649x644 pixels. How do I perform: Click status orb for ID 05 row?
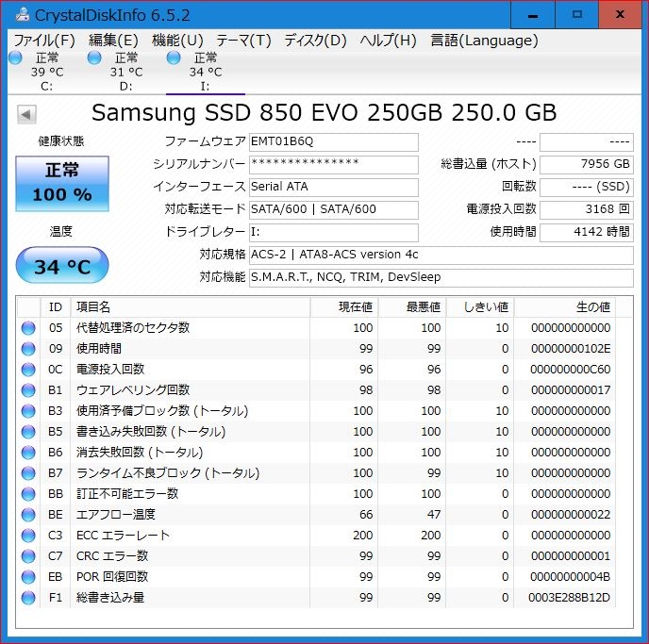pyautogui.click(x=28, y=328)
